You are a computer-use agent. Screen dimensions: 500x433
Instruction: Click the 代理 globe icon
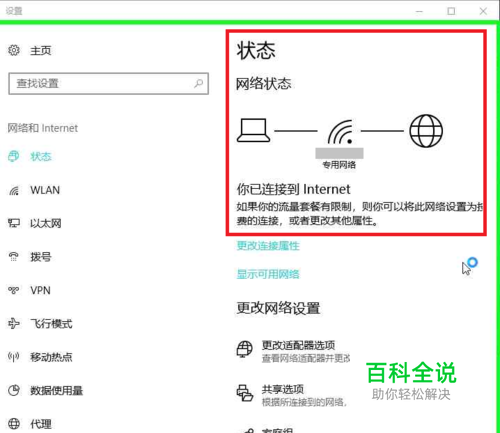coord(14,424)
